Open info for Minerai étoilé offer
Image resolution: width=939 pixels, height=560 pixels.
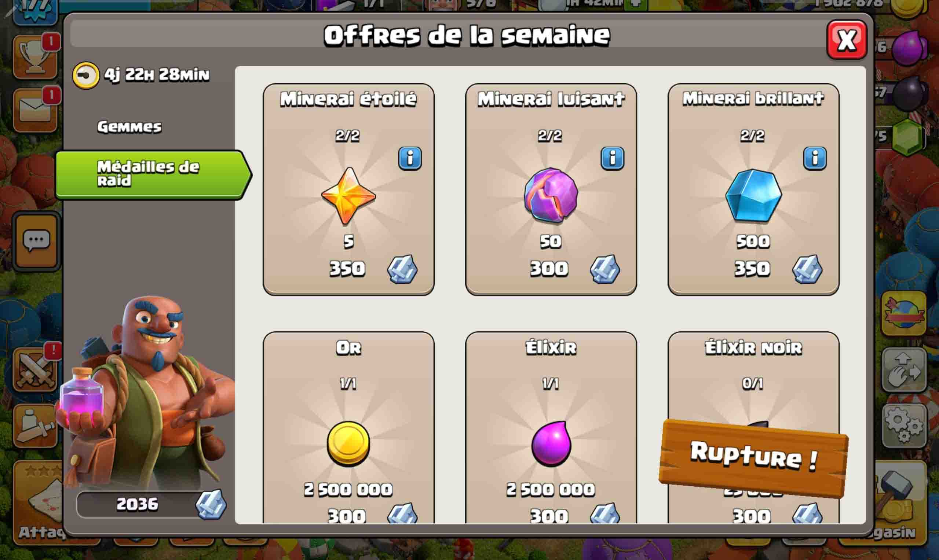coord(410,158)
